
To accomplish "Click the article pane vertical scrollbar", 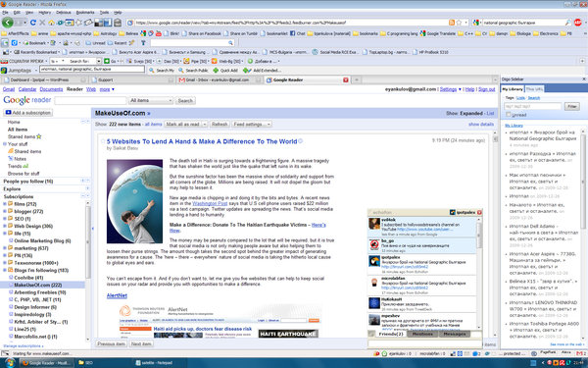I will coord(495,235).
